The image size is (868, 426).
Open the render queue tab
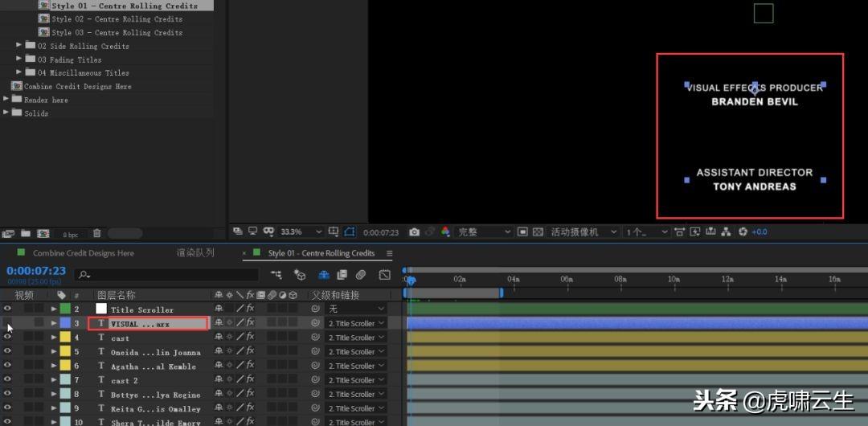(195, 253)
